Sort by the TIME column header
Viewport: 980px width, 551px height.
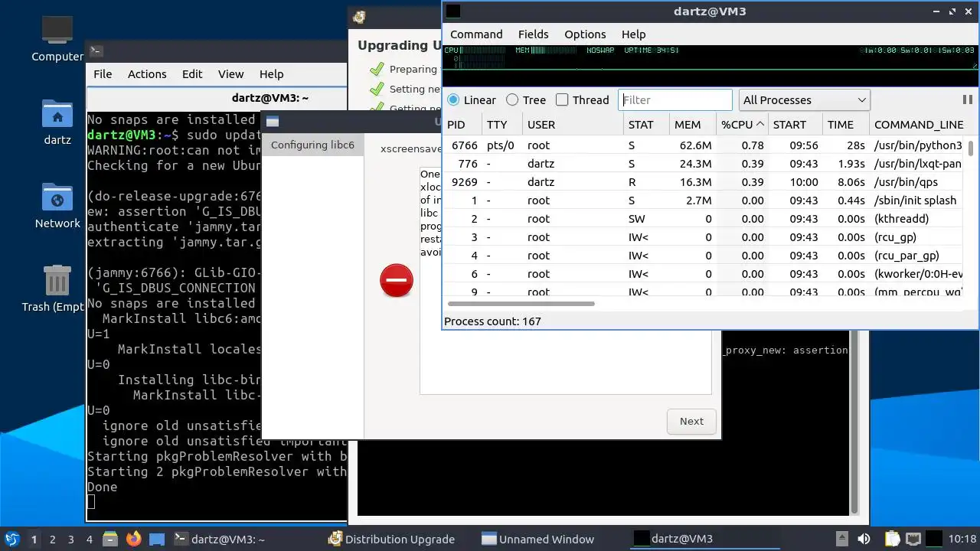(x=845, y=125)
